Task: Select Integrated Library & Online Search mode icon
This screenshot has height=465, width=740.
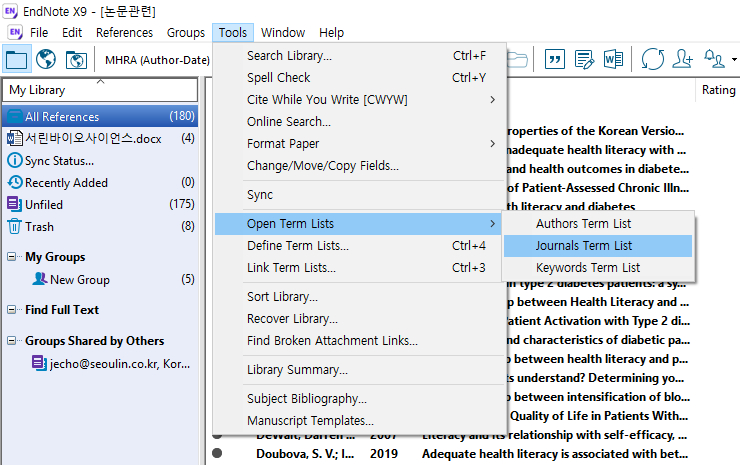Action: (x=76, y=59)
